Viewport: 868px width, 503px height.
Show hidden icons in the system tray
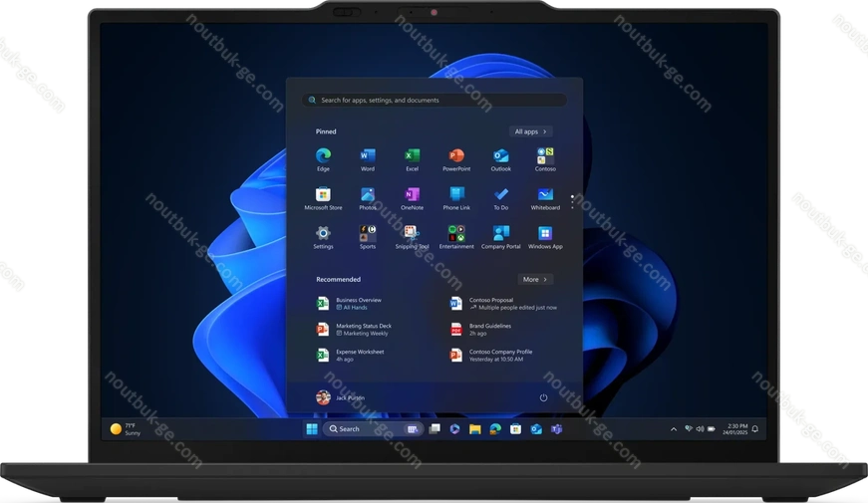674,428
